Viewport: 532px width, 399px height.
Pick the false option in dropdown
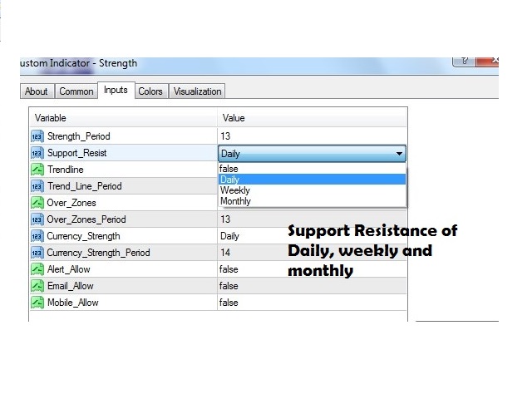point(230,169)
